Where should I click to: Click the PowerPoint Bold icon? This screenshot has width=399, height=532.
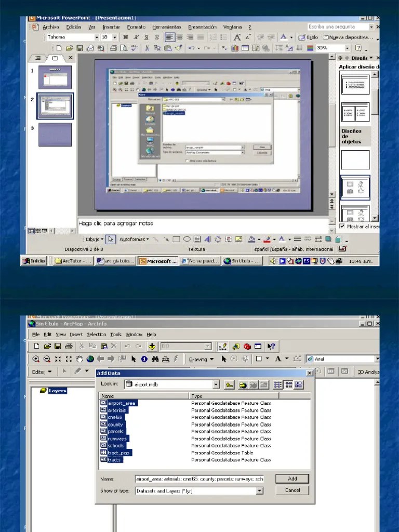point(126,37)
